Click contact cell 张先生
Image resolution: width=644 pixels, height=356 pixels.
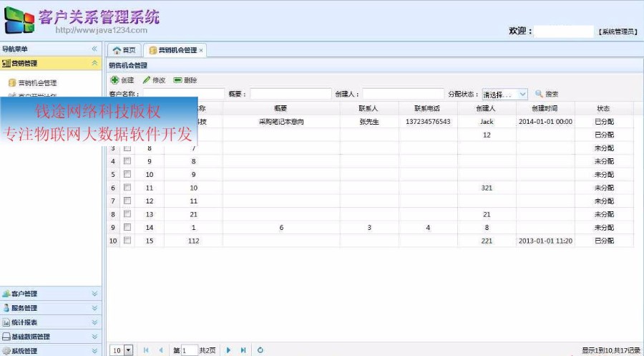coord(369,122)
